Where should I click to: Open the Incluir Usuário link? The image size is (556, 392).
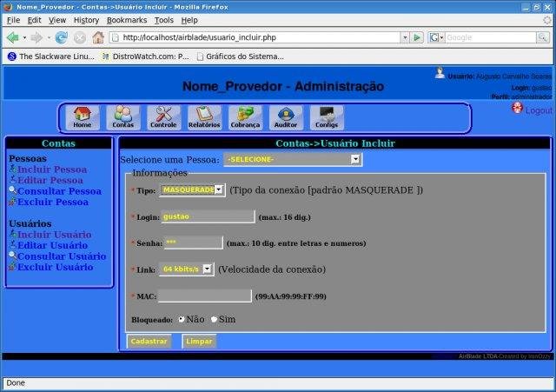pos(55,235)
